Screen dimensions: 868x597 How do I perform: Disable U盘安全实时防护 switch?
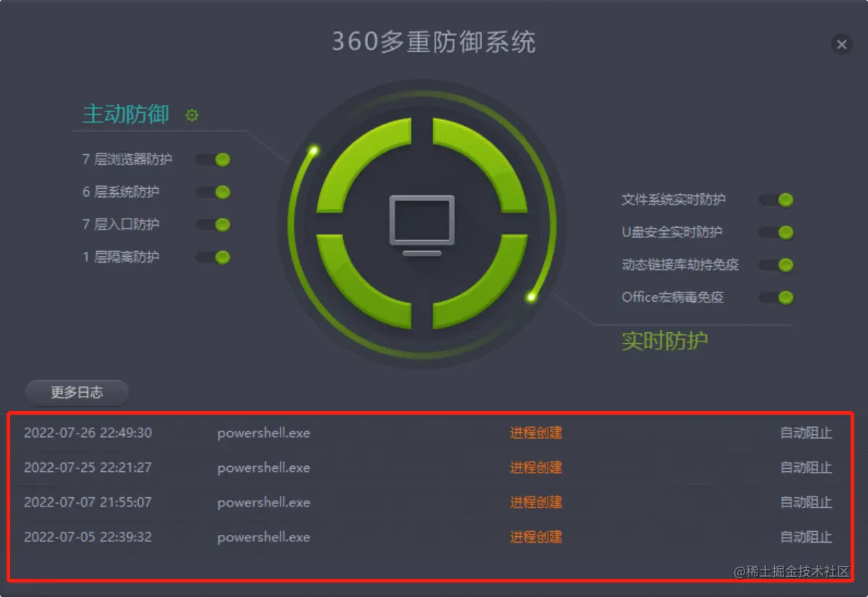click(776, 232)
